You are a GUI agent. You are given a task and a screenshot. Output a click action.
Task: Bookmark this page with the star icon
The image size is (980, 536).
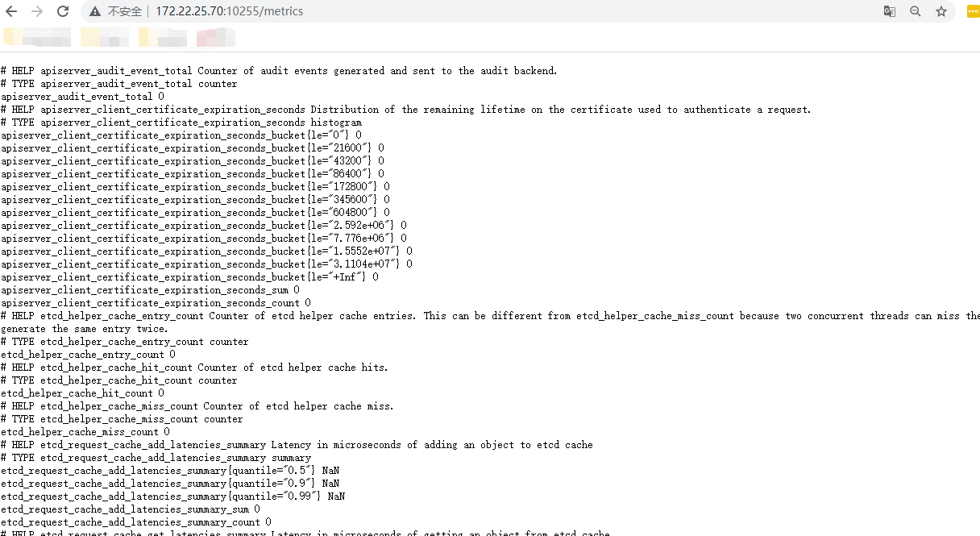pyautogui.click(x=941, y=11)
